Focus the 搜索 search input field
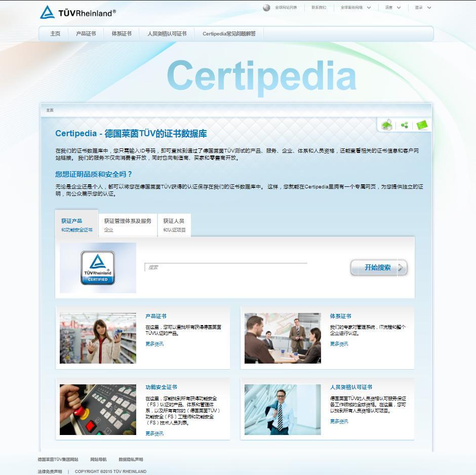Image resolution: width=476 pixels, height=475 pixels. (x=226, y=267)
